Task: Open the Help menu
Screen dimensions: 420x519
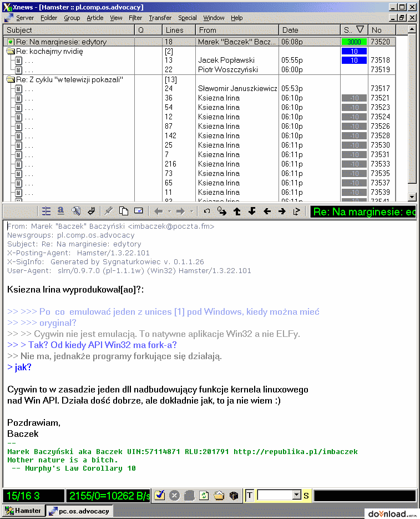Action: 237,18
